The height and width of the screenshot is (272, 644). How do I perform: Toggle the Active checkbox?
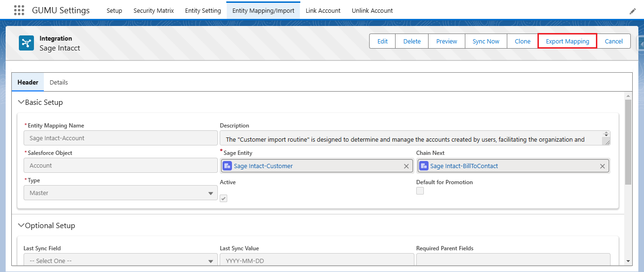224,198
